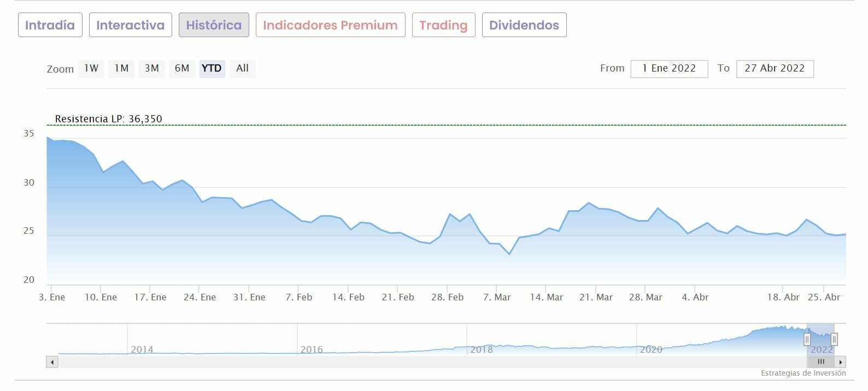The width and height of the screenshot is (868, 391).
Task: Click the navigator left range handle
Action: [x=807, y=340]
